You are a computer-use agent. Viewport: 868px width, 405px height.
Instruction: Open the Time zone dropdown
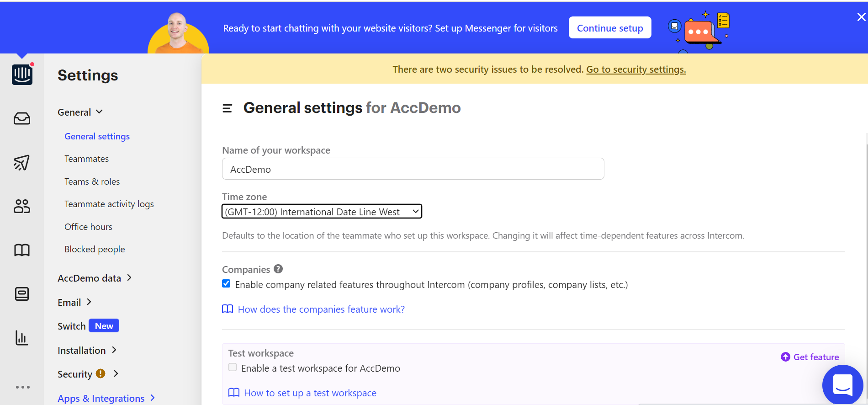pyautogui.click(x=322, y=212)
